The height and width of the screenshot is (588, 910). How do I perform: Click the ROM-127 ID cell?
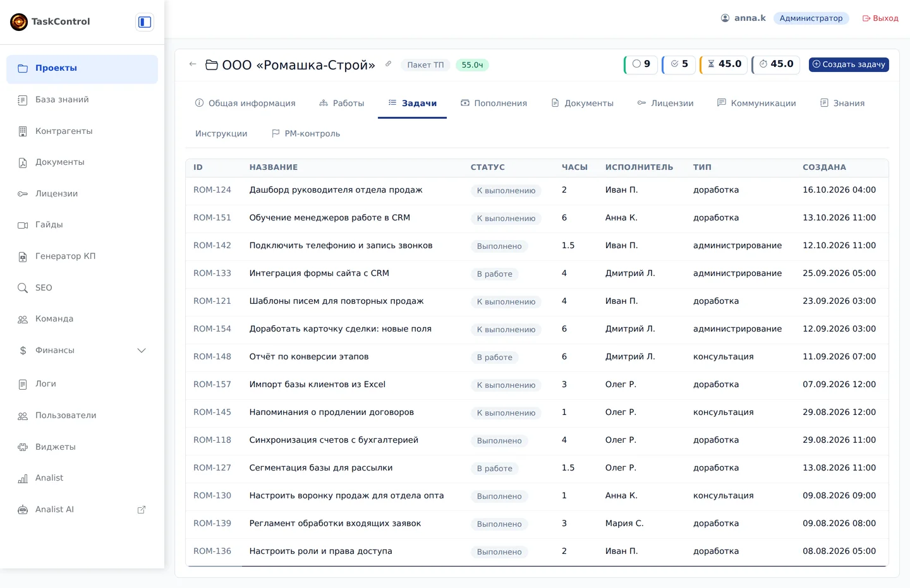212,468
